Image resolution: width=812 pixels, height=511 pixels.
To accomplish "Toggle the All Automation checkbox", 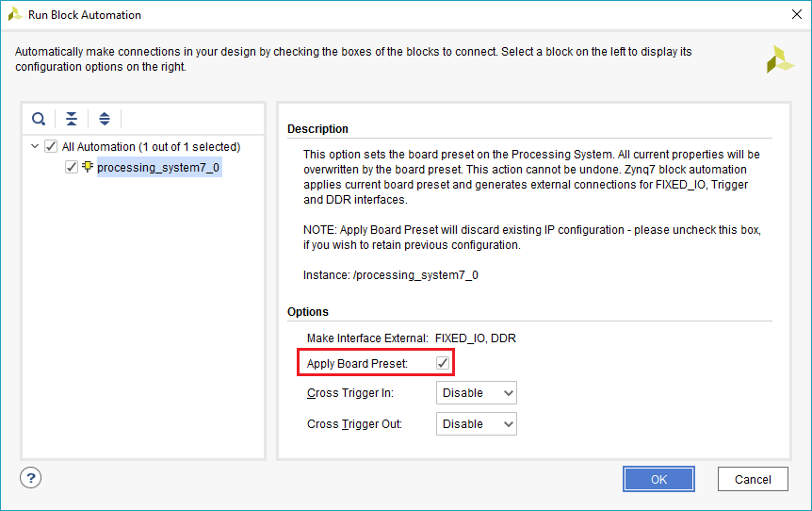I will click(51, 146).
